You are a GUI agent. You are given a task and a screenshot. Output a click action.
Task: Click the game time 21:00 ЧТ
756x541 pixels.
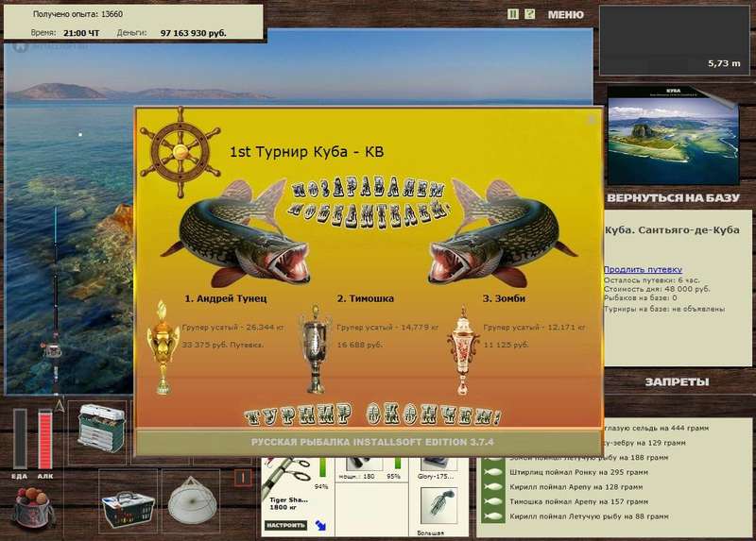81,33
